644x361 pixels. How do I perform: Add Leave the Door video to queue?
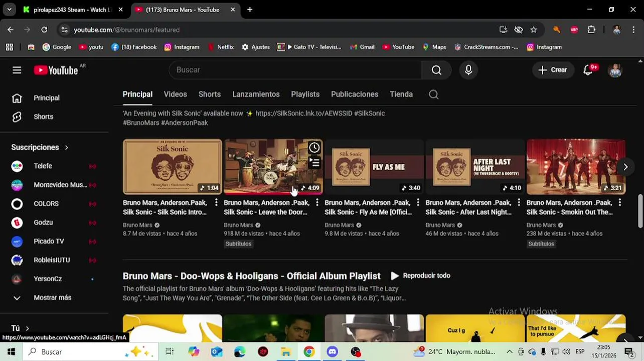[x=314, y=162]
